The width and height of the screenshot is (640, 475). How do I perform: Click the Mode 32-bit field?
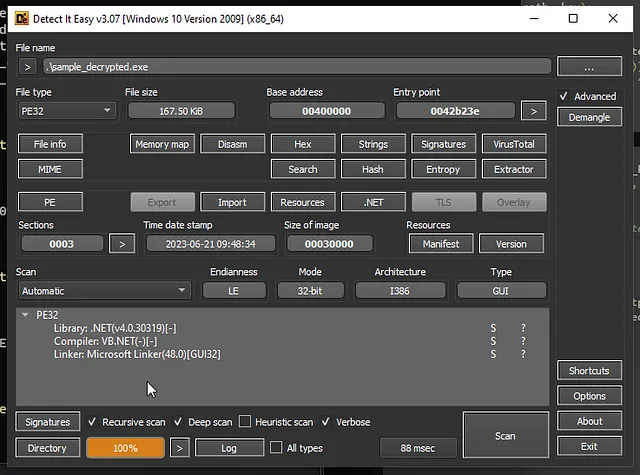310,291
